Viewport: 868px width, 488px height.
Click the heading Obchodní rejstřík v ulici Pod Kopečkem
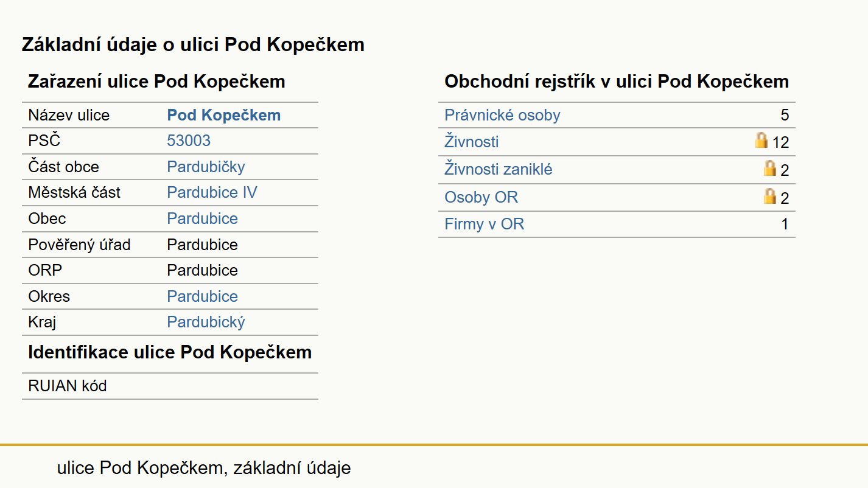[617, 82]
